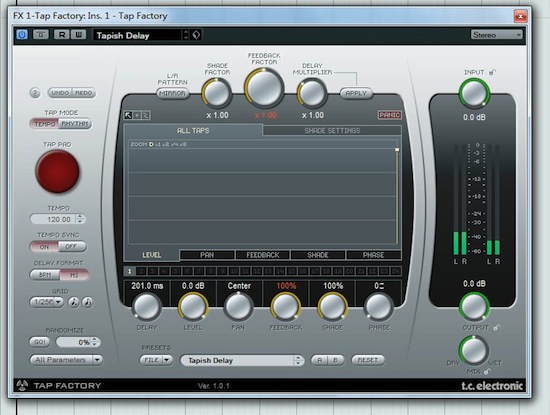Click the tap 1 level handle in graph
This screenshot has width=550, height=415.
[397, 150]
